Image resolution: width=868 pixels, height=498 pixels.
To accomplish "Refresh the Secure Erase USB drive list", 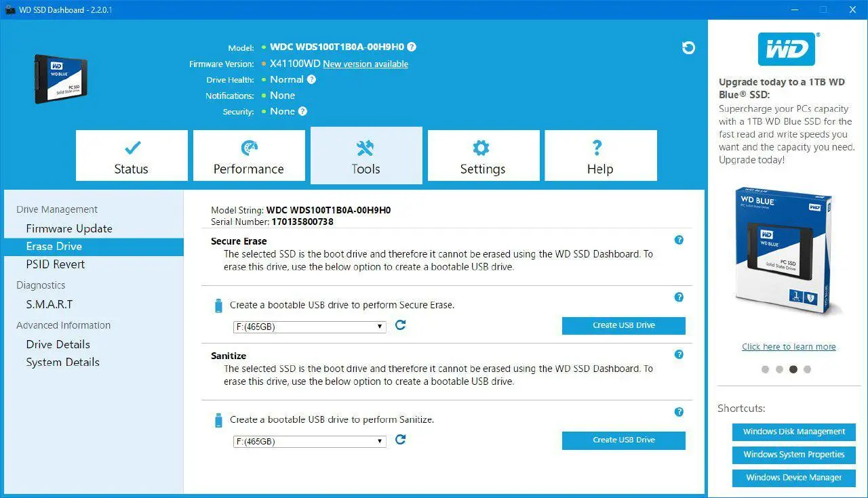I will pyautogui.click(x=400, y=325).
